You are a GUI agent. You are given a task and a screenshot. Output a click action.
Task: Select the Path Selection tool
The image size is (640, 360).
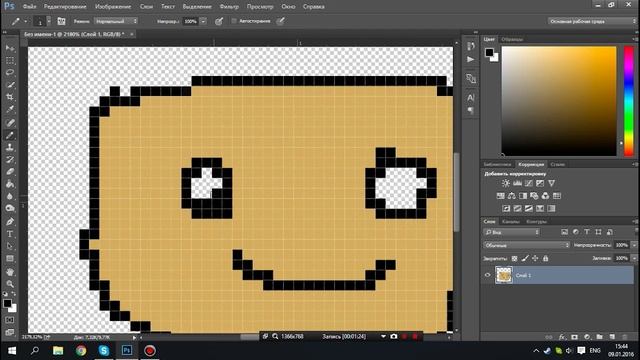coord(10,246)
